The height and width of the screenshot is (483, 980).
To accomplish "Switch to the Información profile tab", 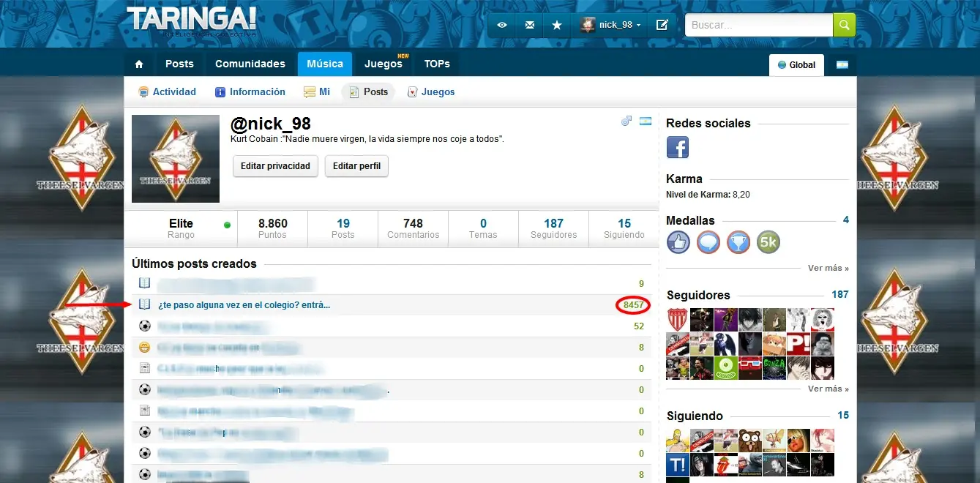I will [250, 92].
